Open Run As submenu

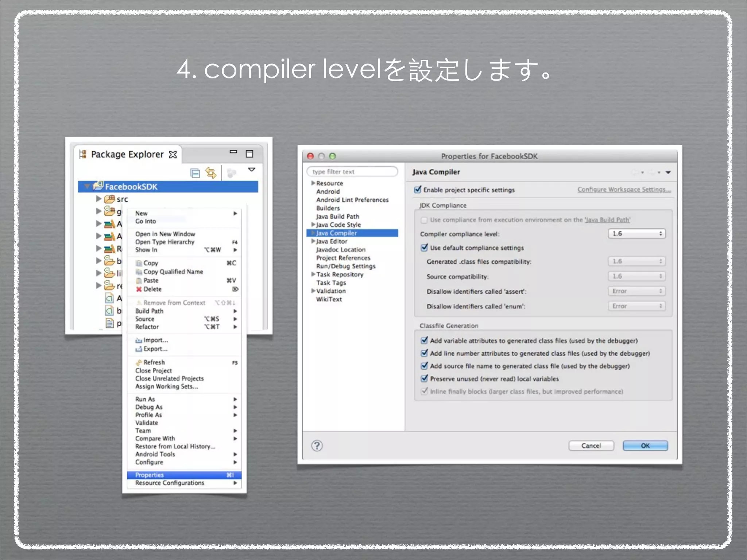click(184, 399)
